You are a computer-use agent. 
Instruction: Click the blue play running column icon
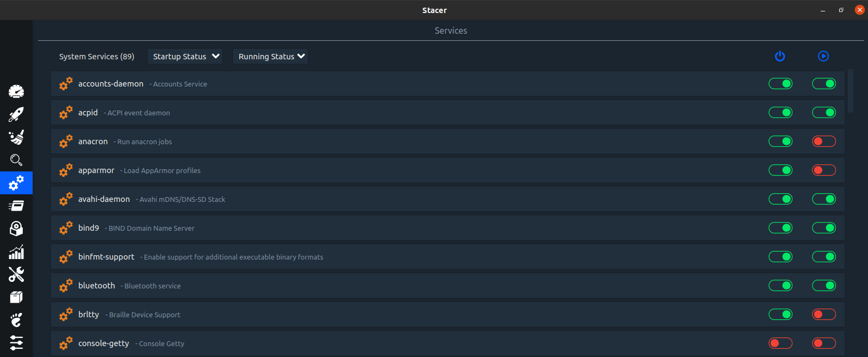823,56
